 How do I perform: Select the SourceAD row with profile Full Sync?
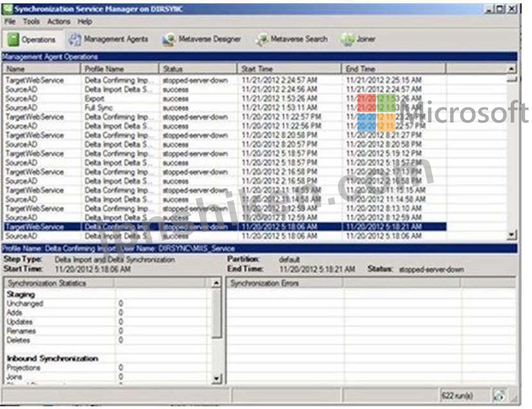point(224,108)
